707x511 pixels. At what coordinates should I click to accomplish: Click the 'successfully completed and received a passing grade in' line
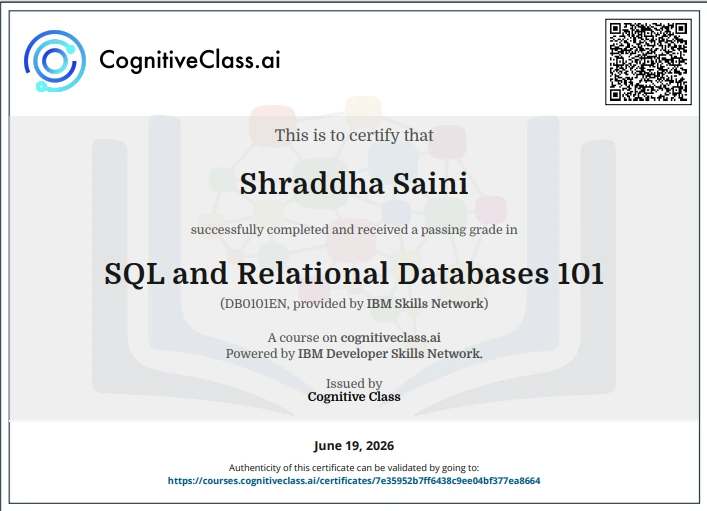(354, 230)
